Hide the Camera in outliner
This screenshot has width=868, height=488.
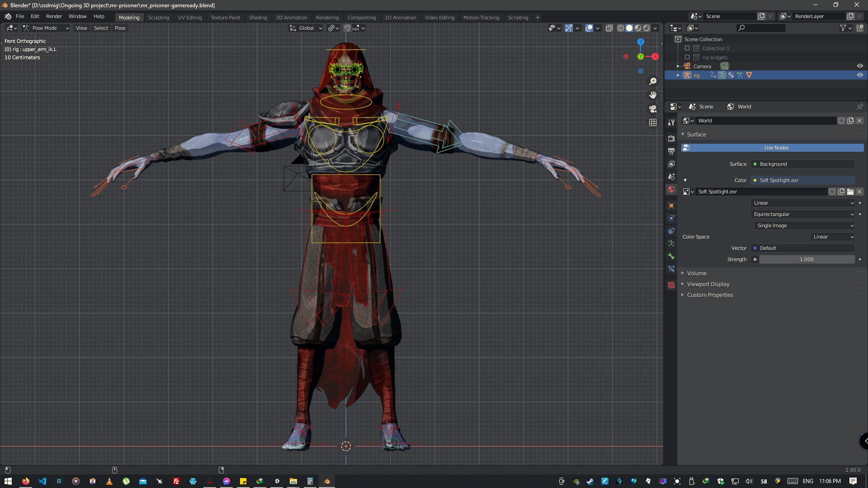860,66
